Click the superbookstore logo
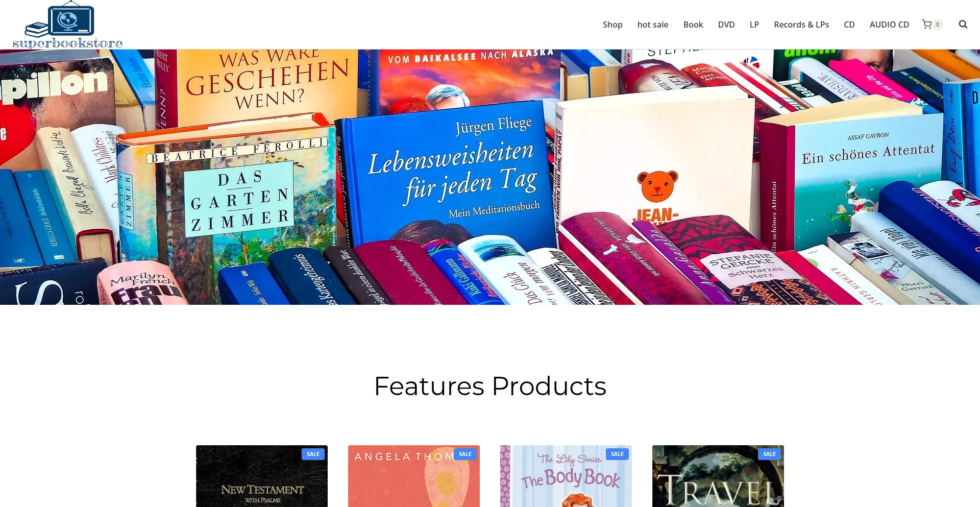 point(67,25)
